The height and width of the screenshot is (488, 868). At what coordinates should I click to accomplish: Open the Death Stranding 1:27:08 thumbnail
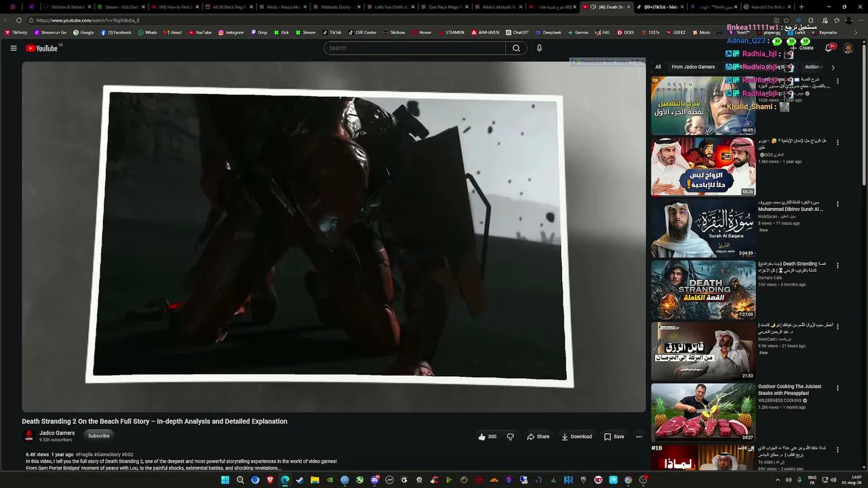coord(703,290)
